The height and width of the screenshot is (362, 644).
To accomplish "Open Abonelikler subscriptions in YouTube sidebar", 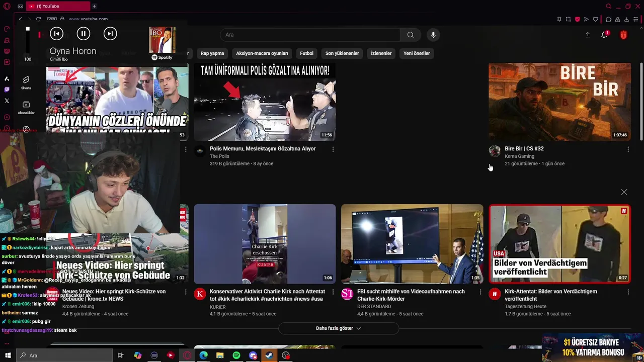I will pos(26,108).
